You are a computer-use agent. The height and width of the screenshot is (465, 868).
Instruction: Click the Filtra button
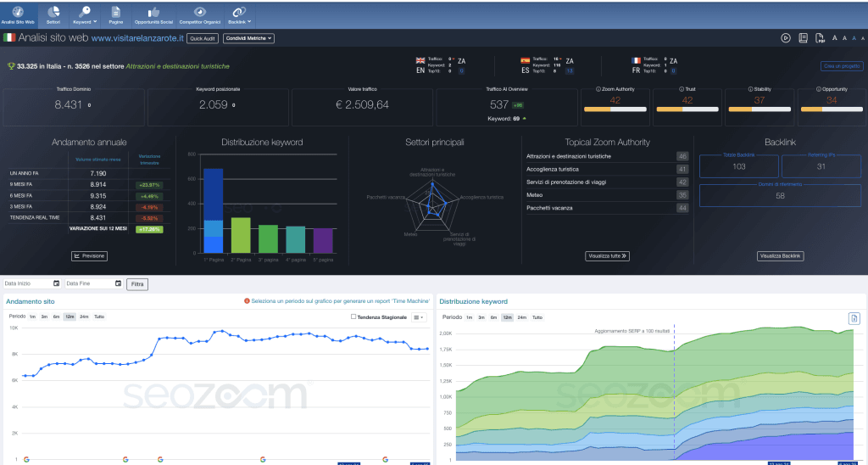(137, 284)
